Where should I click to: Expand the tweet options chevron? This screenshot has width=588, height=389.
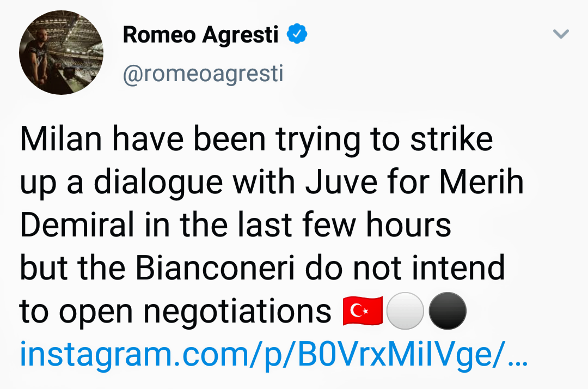pos(561,35)
